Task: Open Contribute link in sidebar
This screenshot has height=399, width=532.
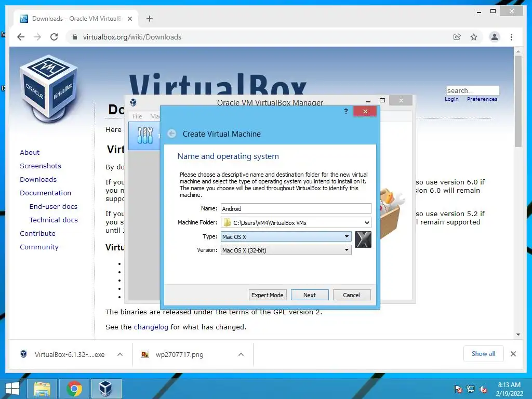Action: (x=37, y=233)
